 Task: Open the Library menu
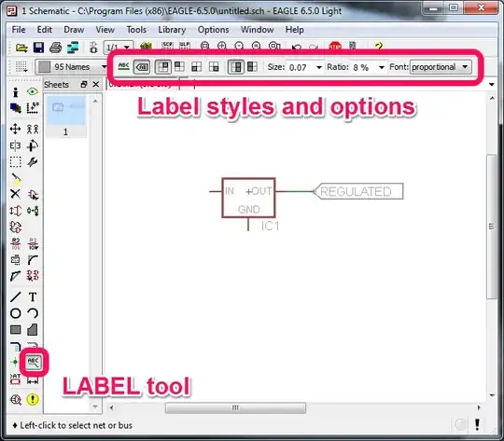(172, 30)
